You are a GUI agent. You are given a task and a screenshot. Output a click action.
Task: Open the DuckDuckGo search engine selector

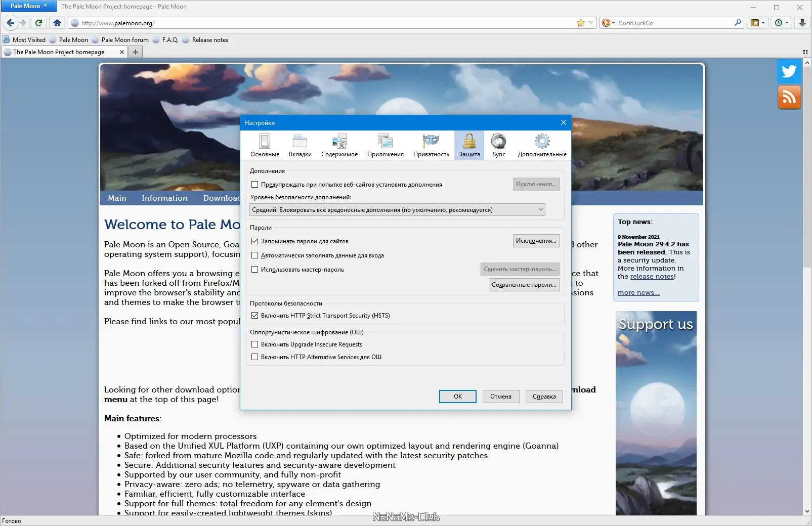[608, 23]
